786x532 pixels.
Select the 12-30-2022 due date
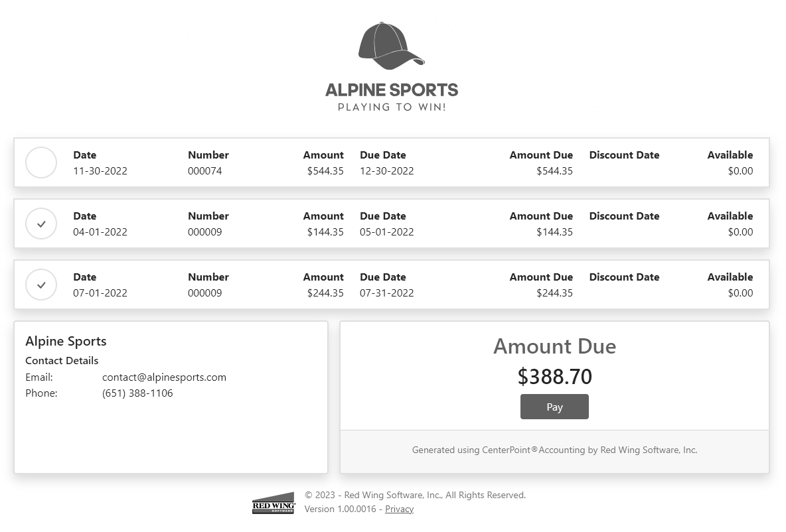click(x=386, y=170)
